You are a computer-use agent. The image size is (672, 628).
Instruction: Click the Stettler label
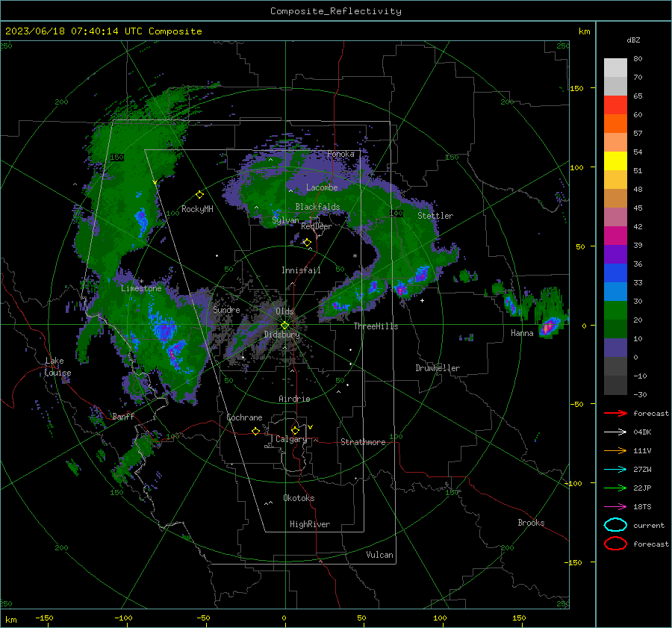tap(435, 216)
